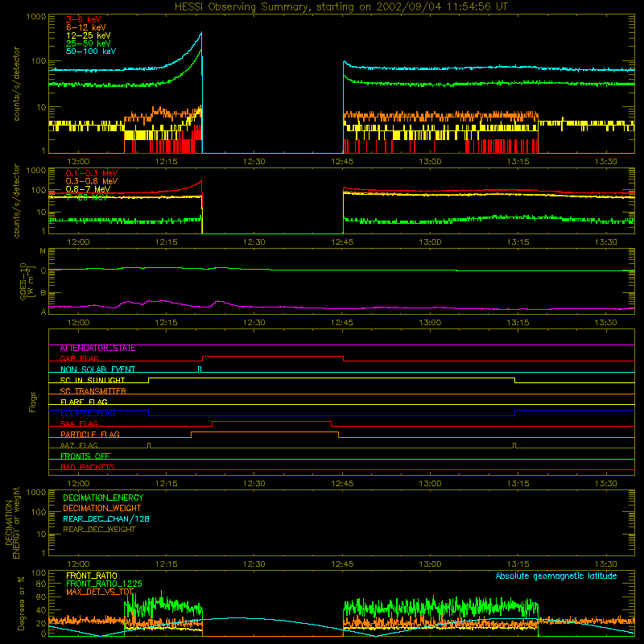This screenshot has height=644, width=644.
Task: Click the FRONT_RATIO_1225 legend label
Action: click(x=104, y=584)
